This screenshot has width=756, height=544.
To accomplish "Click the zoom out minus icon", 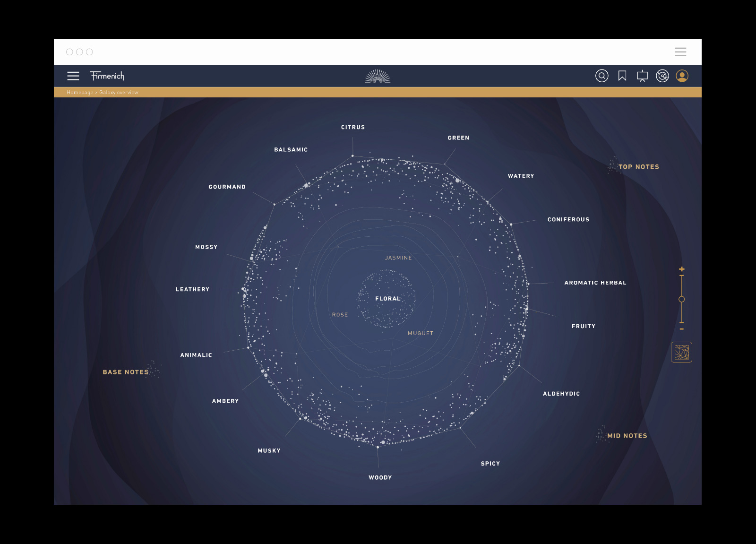I will coord(681,328).
